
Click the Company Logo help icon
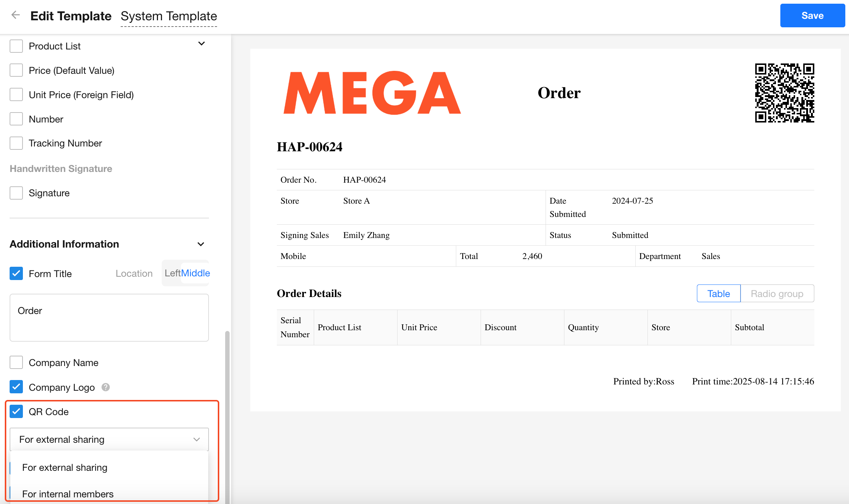tap(106, 387)
